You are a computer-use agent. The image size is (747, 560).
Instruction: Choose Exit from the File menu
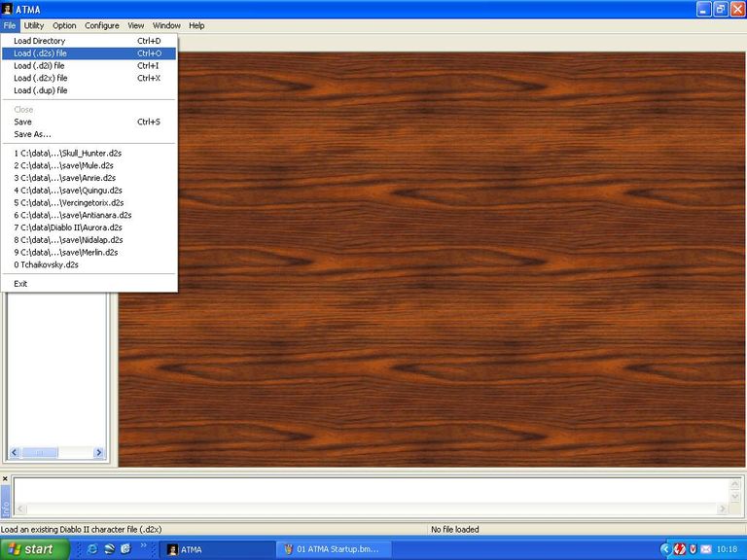tap(89, 284)
